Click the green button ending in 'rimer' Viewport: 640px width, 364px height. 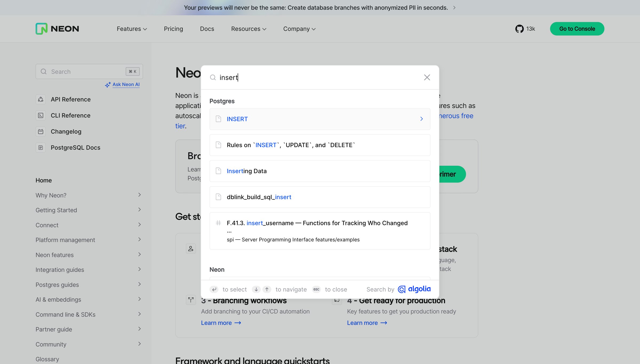click(452, 174)
